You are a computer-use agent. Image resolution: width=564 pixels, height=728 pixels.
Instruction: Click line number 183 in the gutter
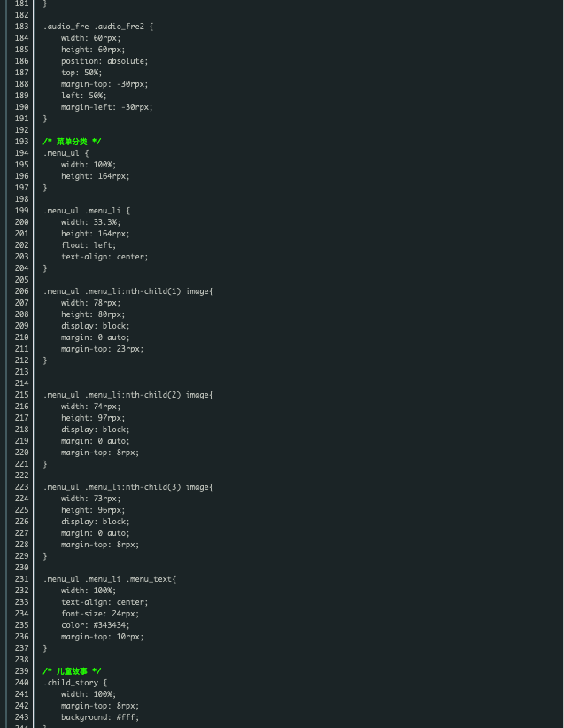pyautogui.click(x=21, y=27)
